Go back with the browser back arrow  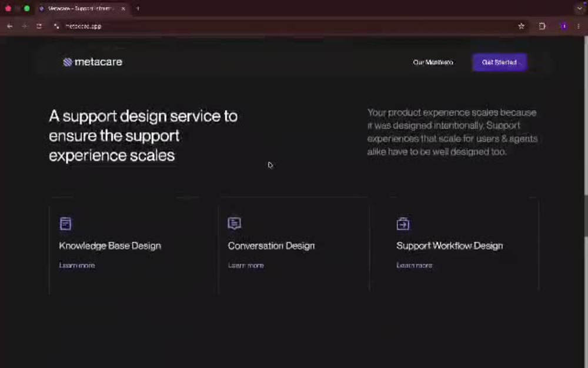pos(10,26)
